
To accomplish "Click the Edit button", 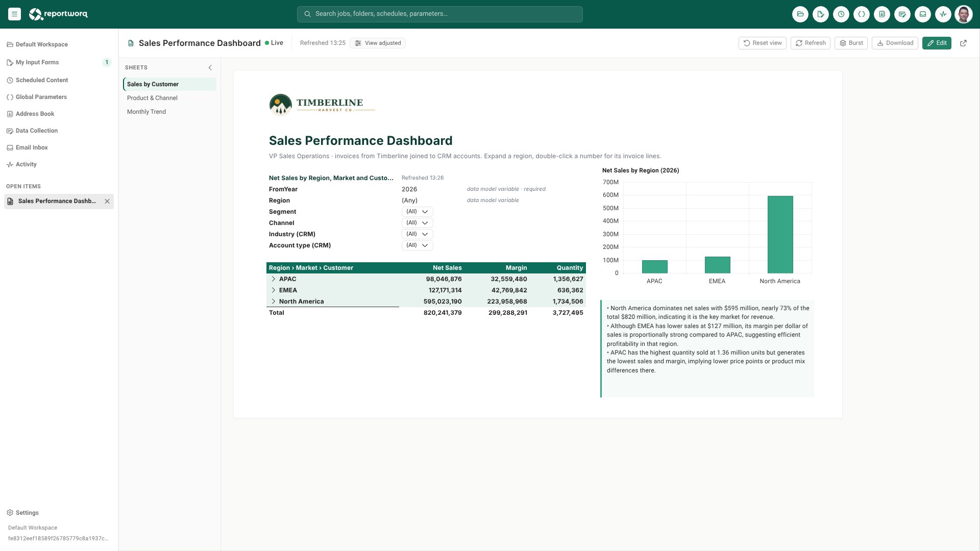I will coord(937,43).
